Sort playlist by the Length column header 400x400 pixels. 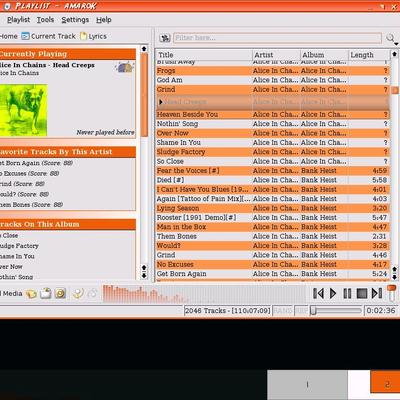[369, 55]
